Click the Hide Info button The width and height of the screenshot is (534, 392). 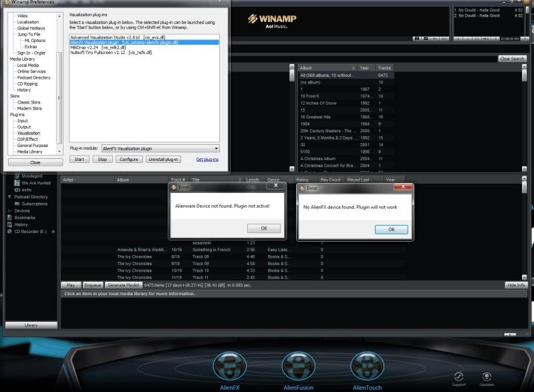tap(516, 285)
